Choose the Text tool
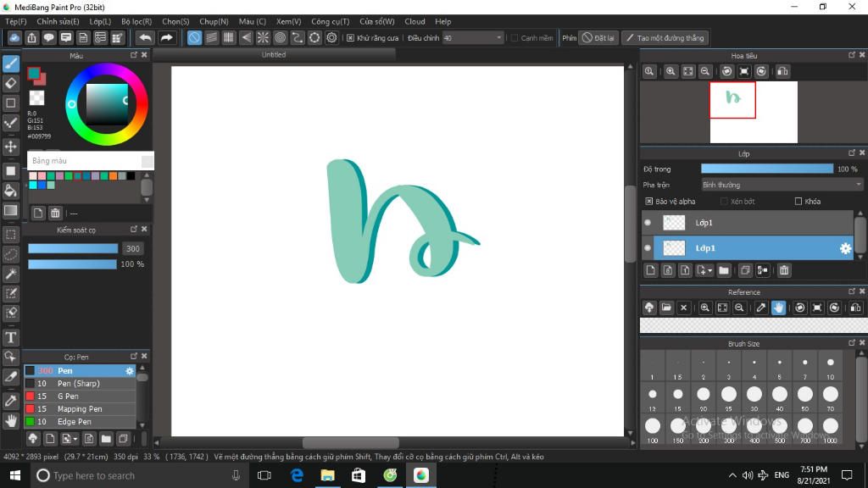868x488 pixels. [x=10, y=337]
